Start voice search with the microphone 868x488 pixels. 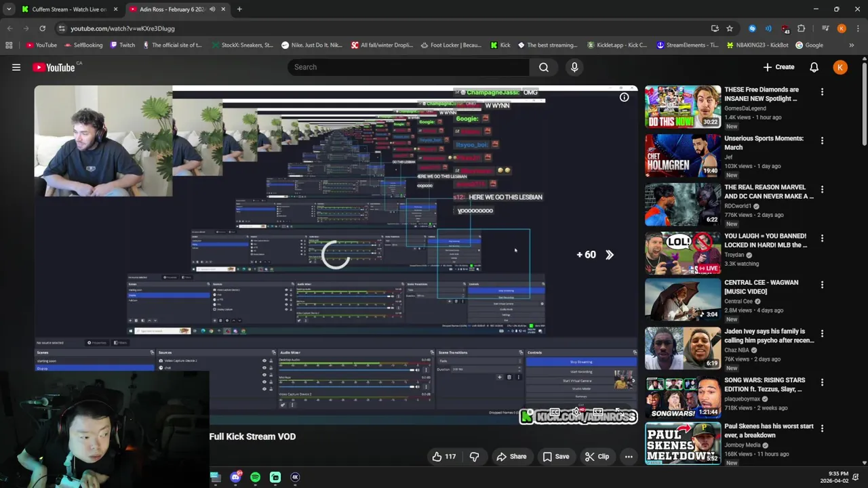(x=574, y=67)
